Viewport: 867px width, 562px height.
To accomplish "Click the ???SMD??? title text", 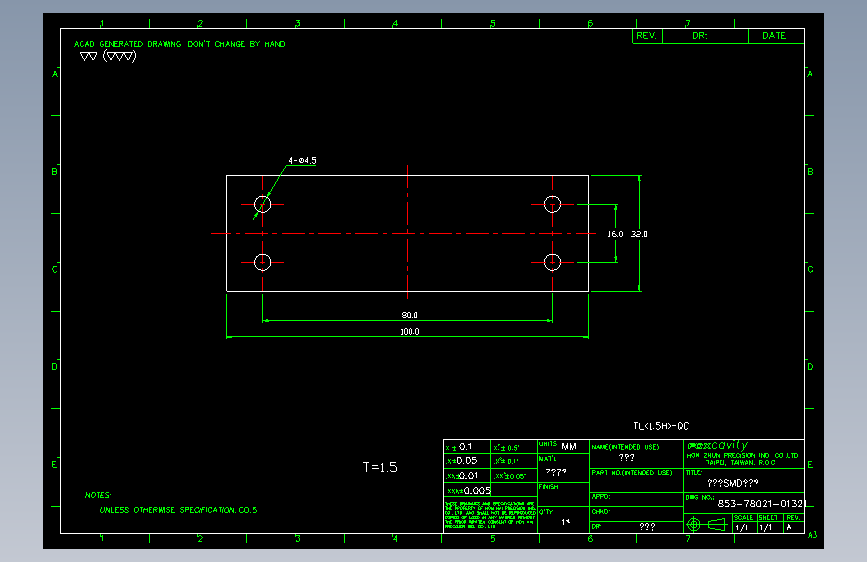I will pyautogui.click(x=733, y=483).
